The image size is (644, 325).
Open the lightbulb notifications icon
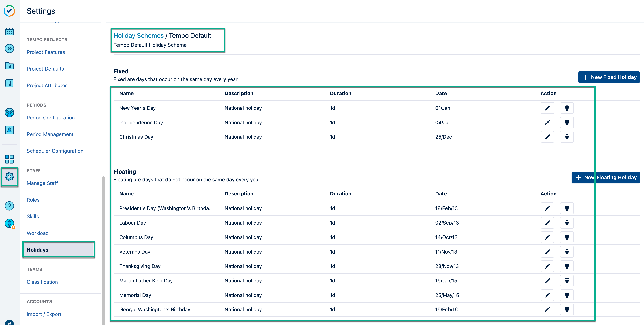point(9,223)
